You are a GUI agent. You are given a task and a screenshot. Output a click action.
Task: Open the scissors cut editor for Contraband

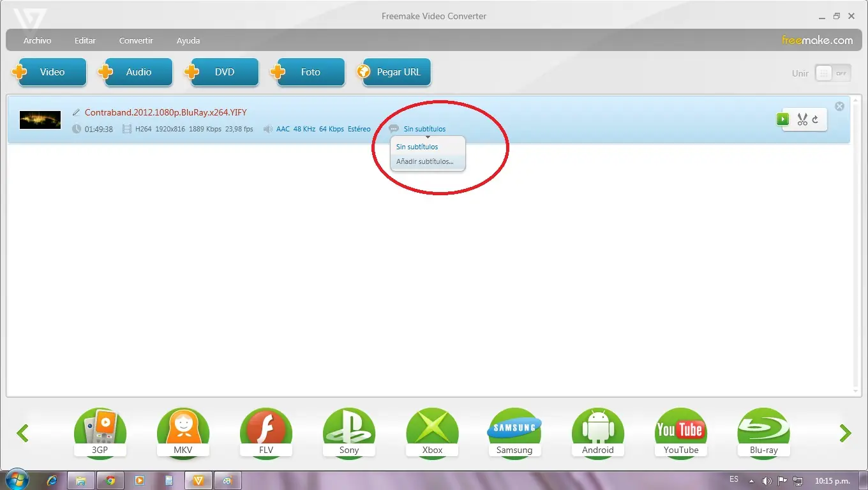[x=802, y=119]
